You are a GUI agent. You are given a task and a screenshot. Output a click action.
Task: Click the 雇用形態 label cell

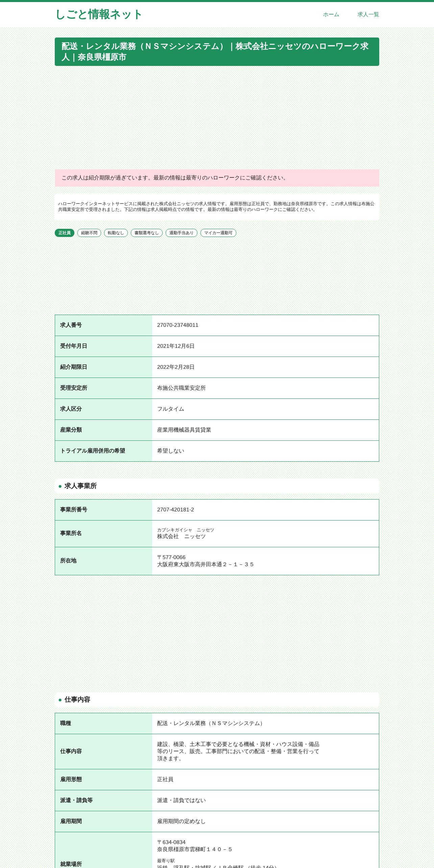[103, 779]
